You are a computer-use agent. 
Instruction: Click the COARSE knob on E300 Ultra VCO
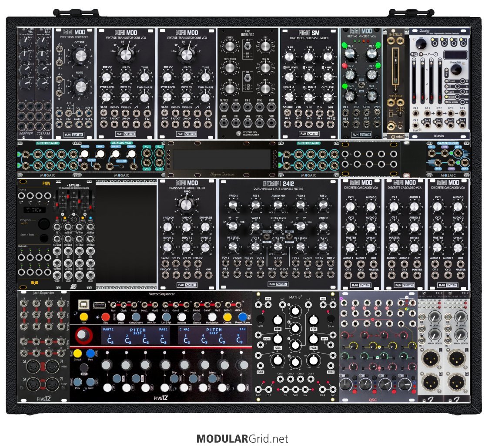(230, 47)
